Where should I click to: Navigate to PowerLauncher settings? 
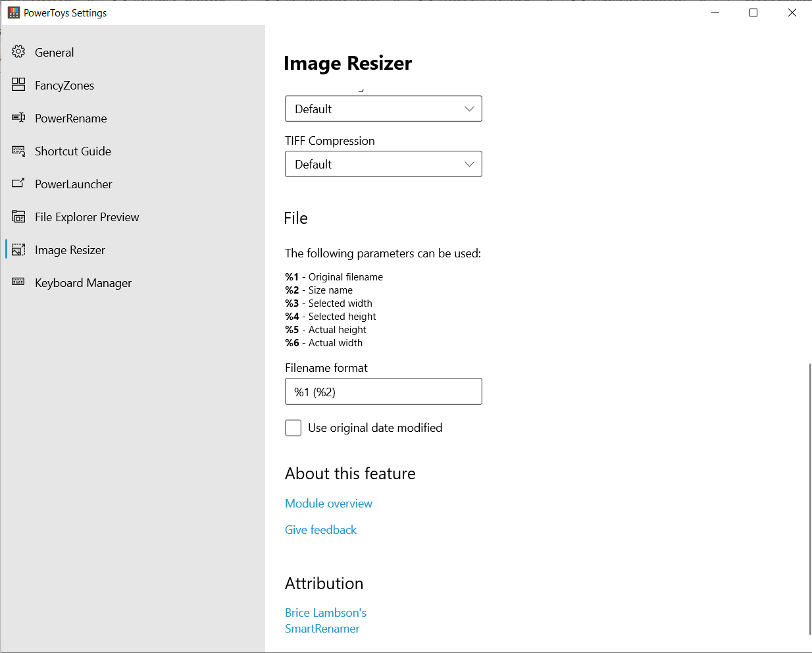coord(74,184)
